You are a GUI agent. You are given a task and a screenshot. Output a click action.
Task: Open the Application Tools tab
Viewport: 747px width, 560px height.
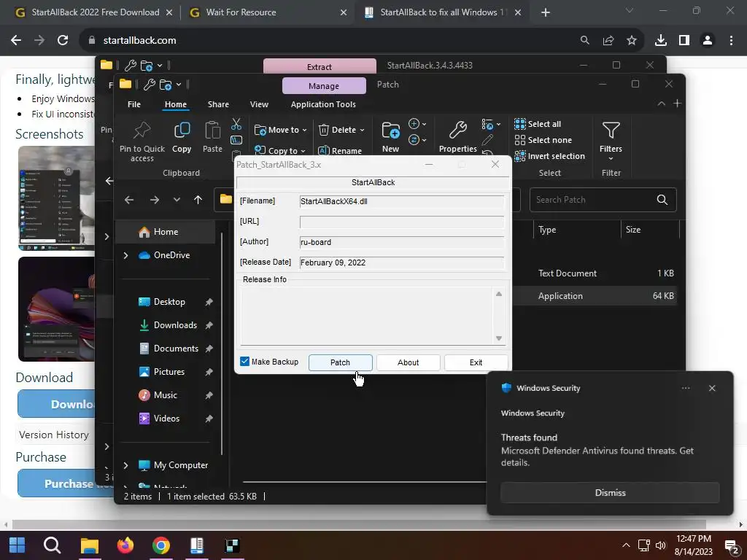tap(323, 104)
